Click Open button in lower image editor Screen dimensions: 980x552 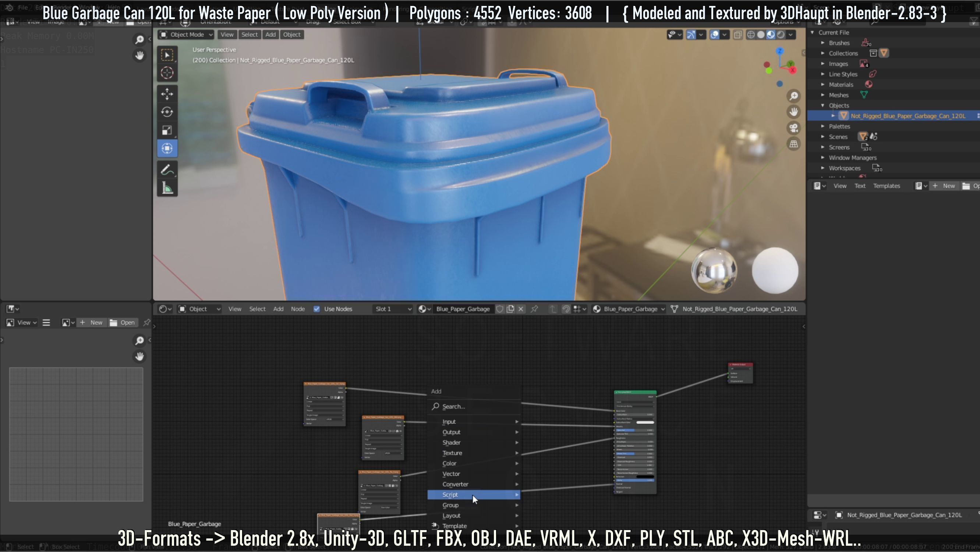click(x=123, y=323)
